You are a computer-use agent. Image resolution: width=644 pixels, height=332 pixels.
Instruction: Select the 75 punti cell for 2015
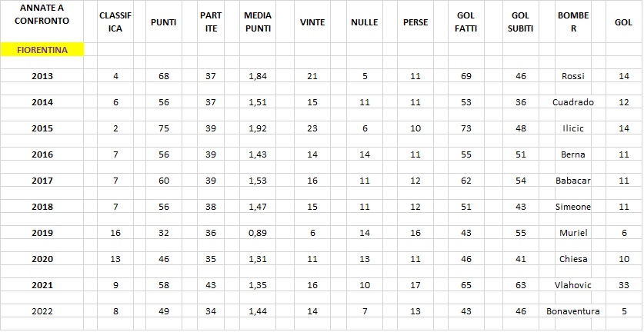click(163, 128)
